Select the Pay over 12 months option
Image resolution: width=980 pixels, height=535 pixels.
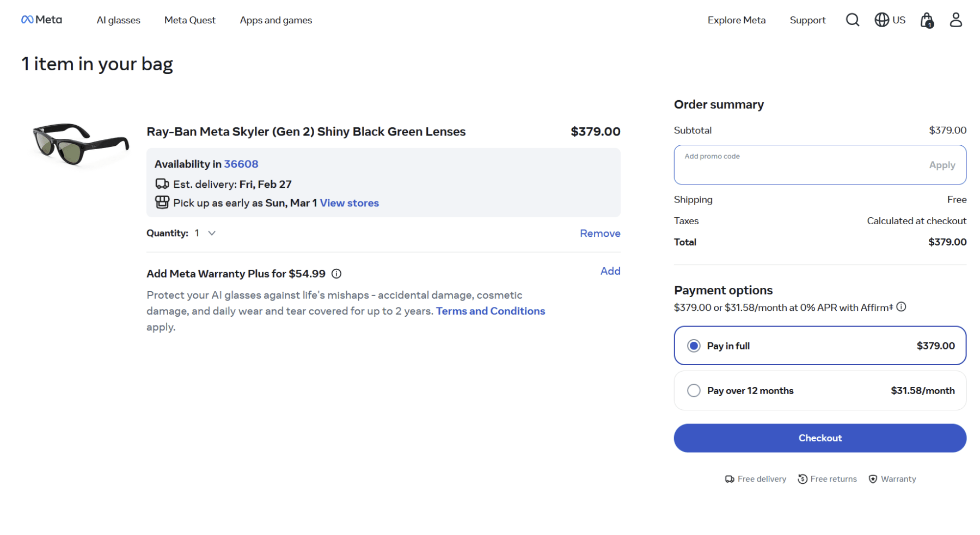click(694, 390)
